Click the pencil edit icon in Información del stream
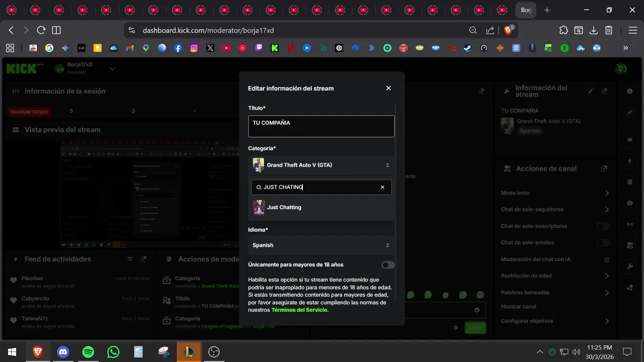The image size is (644, 362). pyautogui.click(x=591, y=92)
